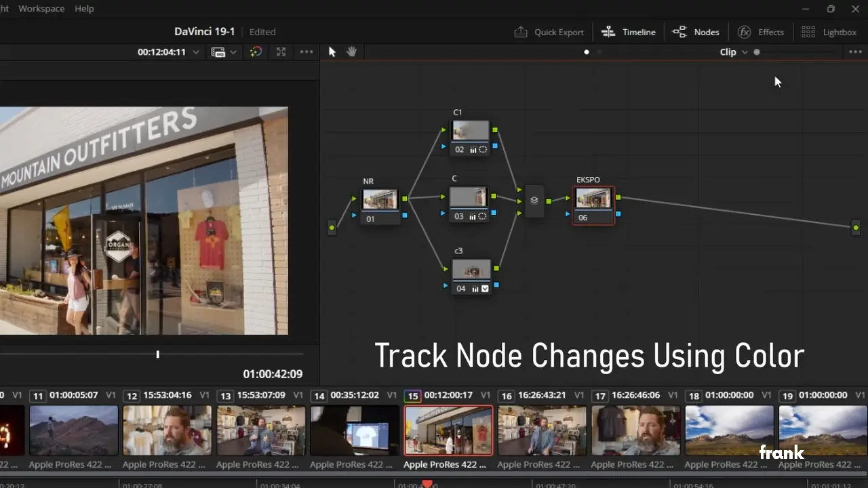Image resolution: width=868 pixels, height=488 pixels.
Task: Click the curves badge on node 04
Action: click(x=475, y=289)
